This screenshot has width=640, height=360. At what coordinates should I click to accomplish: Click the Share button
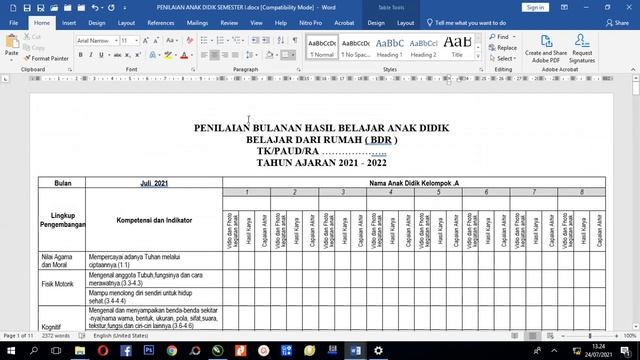tap(617, 23)
